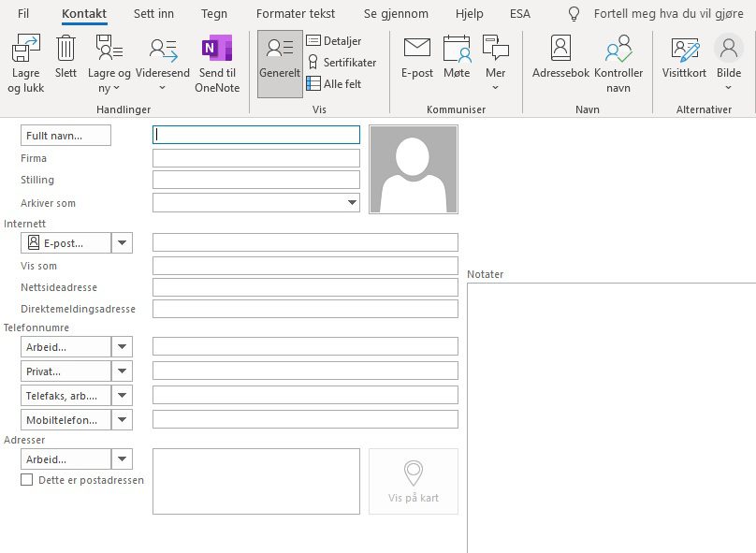Enable Dette er postadressen checkbox
The image size is (756, 553).
(x=27, y=480)
